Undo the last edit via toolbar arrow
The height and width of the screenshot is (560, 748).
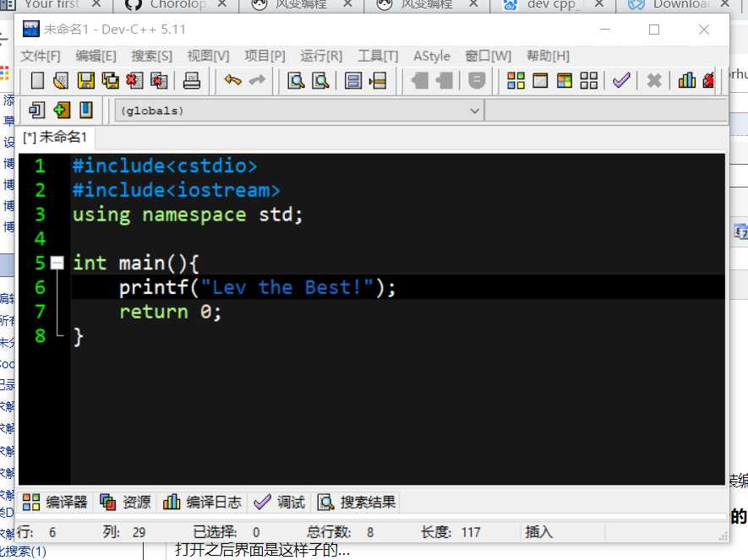point(232,80)
